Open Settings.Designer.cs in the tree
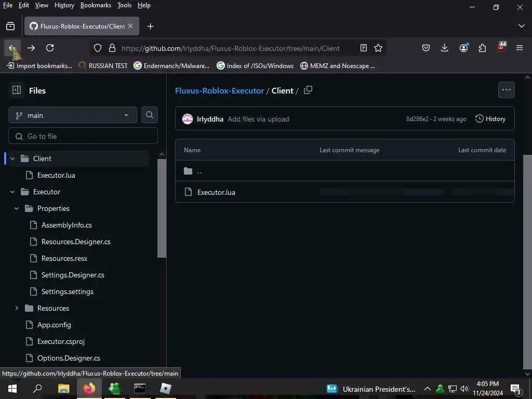The height and width of the screenshot is (399, 532). (x=73, y=275)
